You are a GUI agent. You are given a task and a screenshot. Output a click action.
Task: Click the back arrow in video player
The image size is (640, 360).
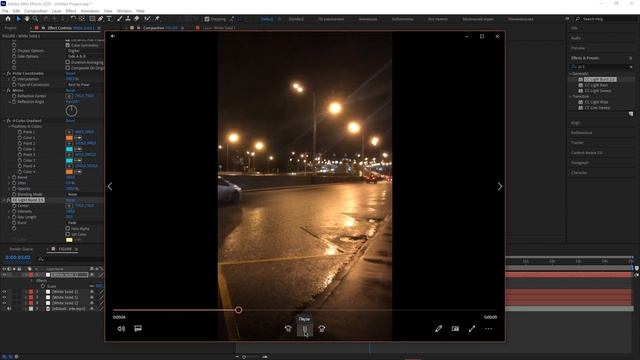113,36
